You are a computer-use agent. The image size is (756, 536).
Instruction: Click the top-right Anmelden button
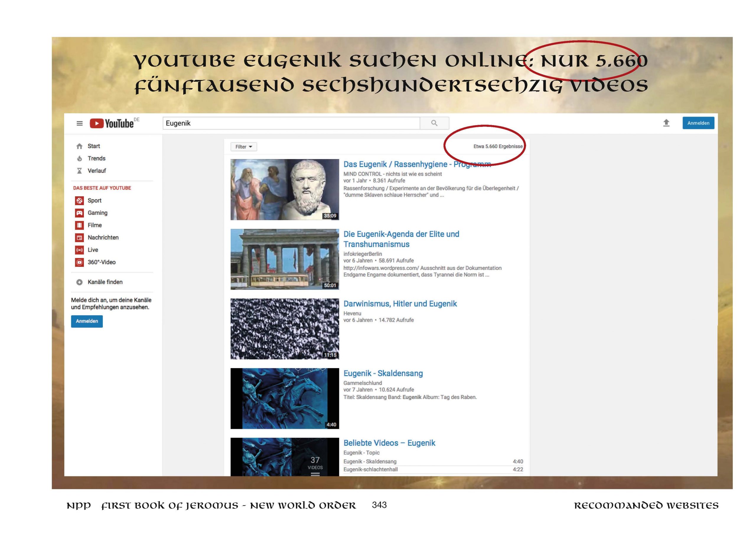pos(698,123)
